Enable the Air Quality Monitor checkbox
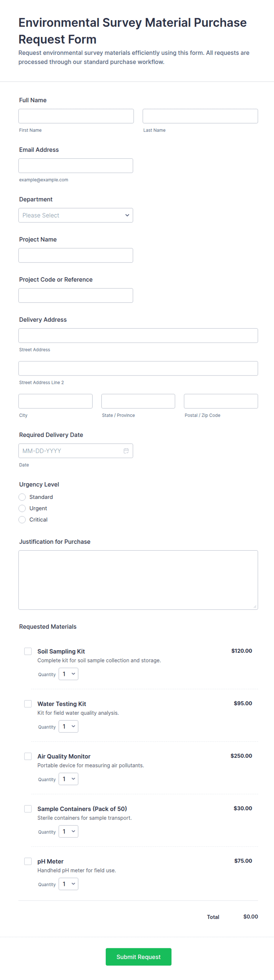This screenshot has height=980, width=274. 28,756
